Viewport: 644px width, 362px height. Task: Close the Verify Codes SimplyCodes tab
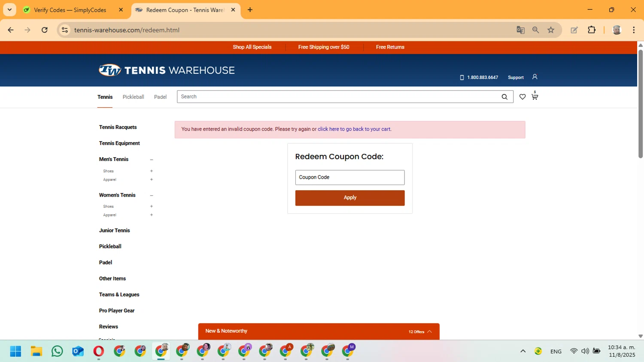(x=121, y=10)
